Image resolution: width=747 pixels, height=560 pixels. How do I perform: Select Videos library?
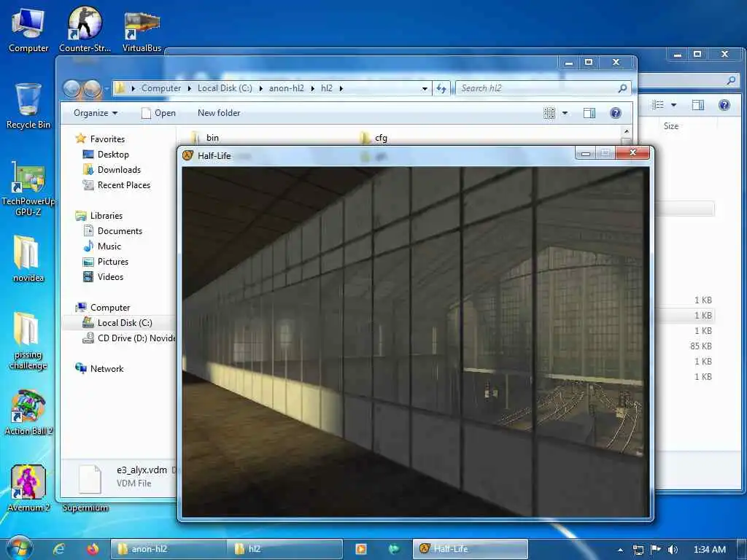pyautogui.click(x=110, y=276)
